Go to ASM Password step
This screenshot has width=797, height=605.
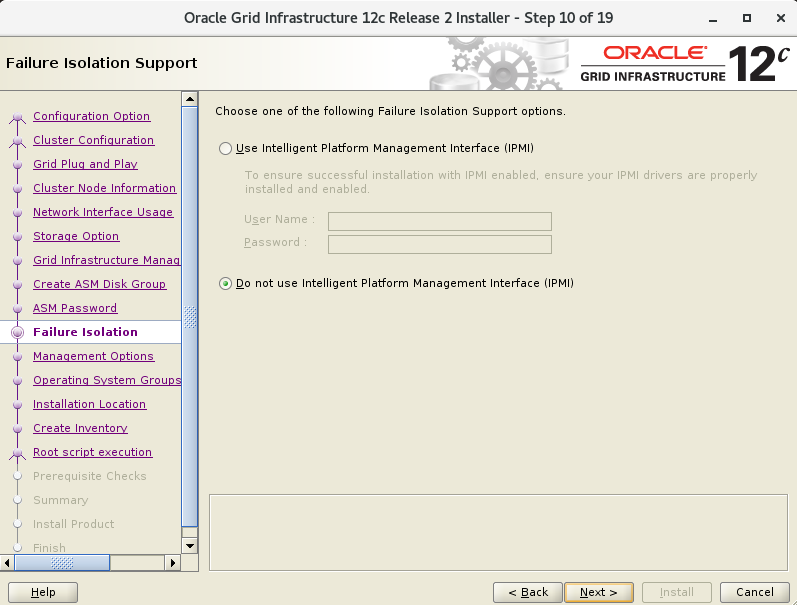(x=75, y=308)
